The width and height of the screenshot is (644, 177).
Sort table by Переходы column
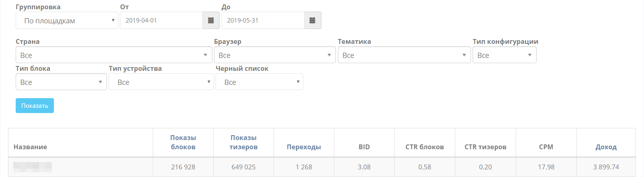click(304, 147)
